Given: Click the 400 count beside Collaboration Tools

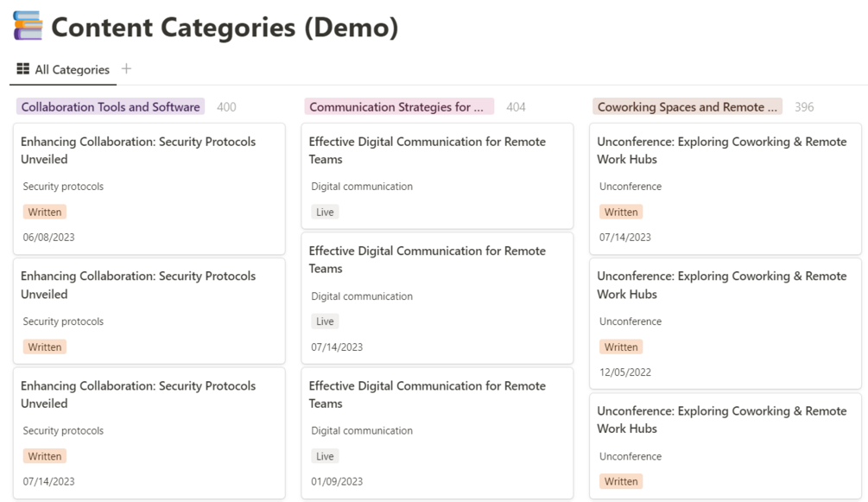Looking at the screenshot, I should pos(226,107).
